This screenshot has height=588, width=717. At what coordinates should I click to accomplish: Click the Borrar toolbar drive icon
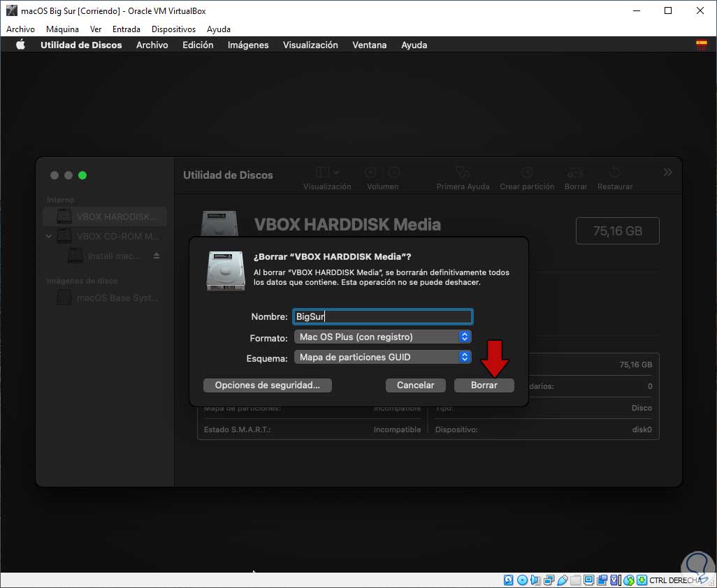[575, 172]
